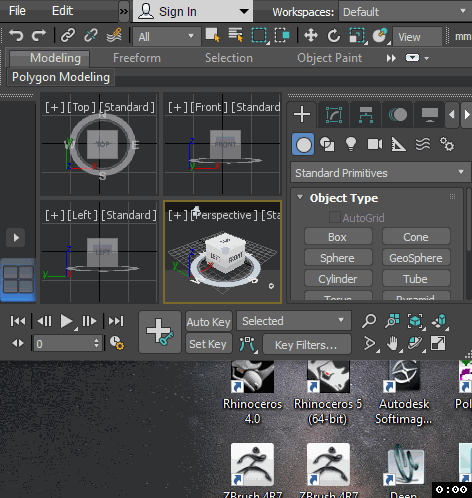Choose the Select Object tool
The image size is (472, 498).
tap(213, 35)
